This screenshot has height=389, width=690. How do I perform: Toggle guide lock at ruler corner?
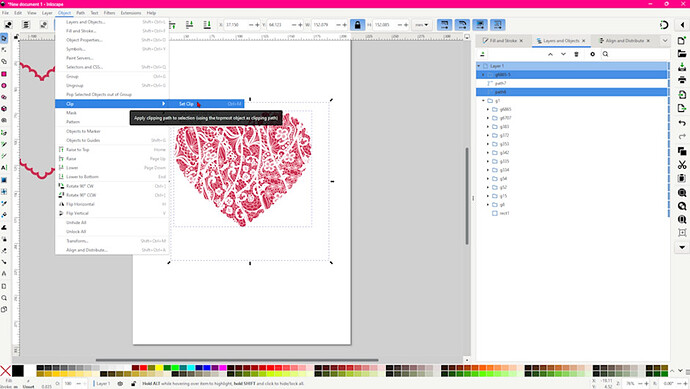16,37
